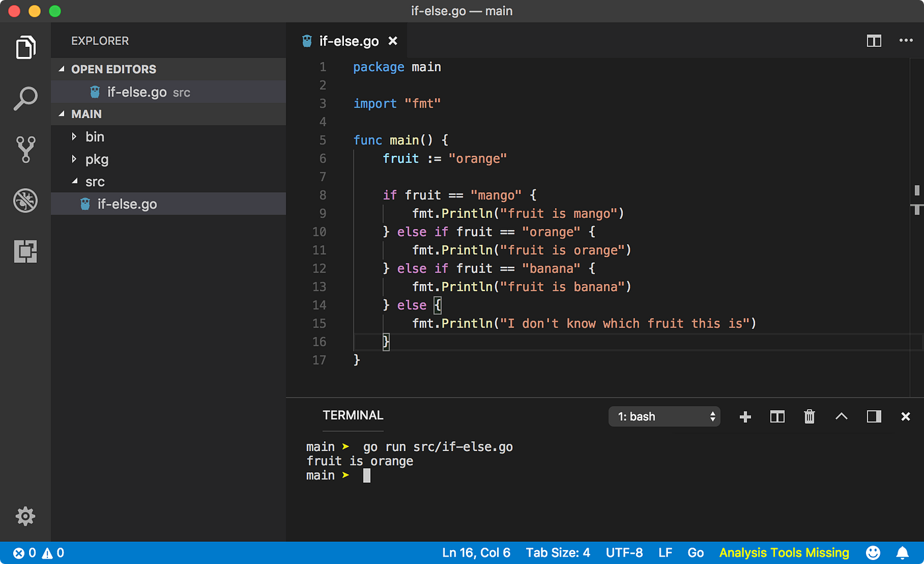Kill the terminal using the trash icon
Viewport: 924px width, 564px height.
tap(809, 416)
